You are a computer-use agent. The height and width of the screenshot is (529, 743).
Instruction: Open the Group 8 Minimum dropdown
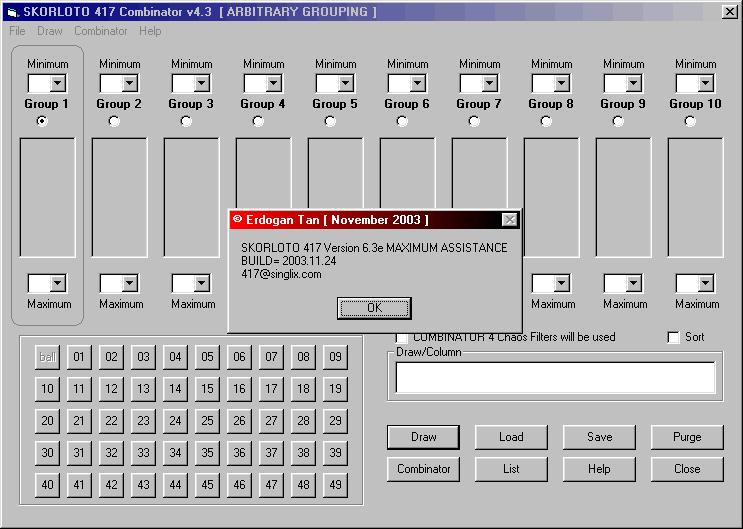(x=561, y=84)
